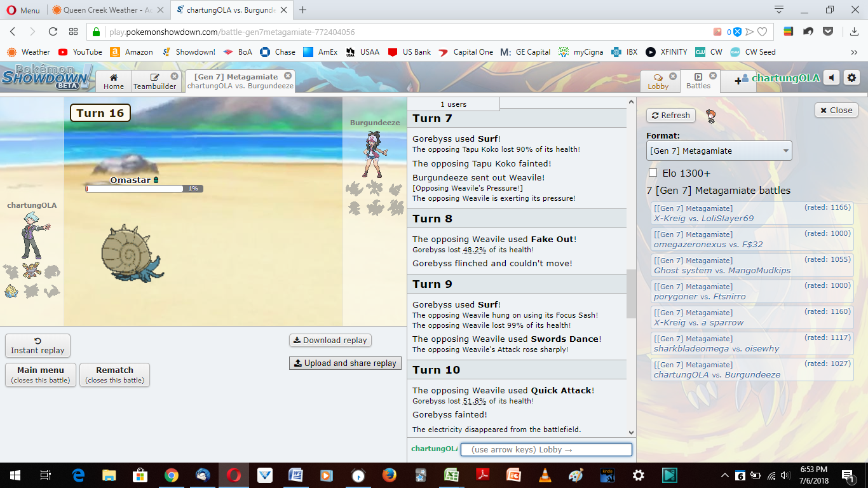Open the Pokémon Showdown Home tab
This screenshot has height=488, width=868.
coord(114,81)
